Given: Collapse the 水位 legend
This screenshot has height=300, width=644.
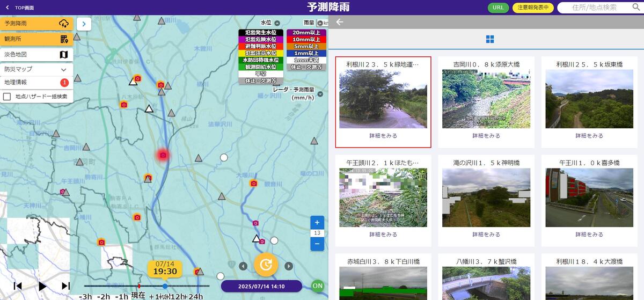Looking at the screenshot, I should coord(277,23).
